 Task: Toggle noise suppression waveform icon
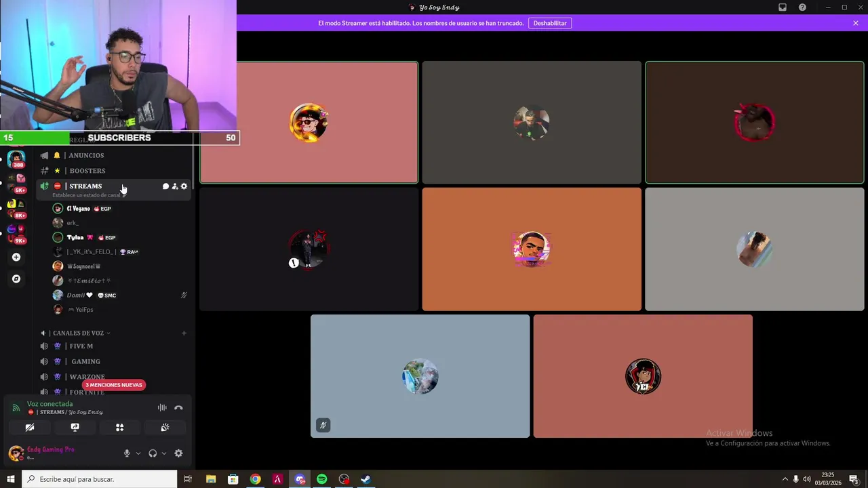point(162,407)
